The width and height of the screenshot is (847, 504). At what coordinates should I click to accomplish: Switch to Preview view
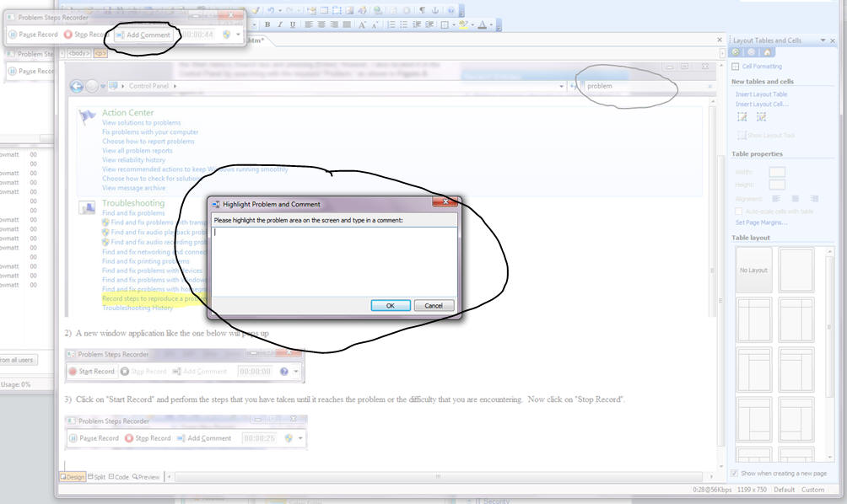pyautogui.click(x=146, y=477)
